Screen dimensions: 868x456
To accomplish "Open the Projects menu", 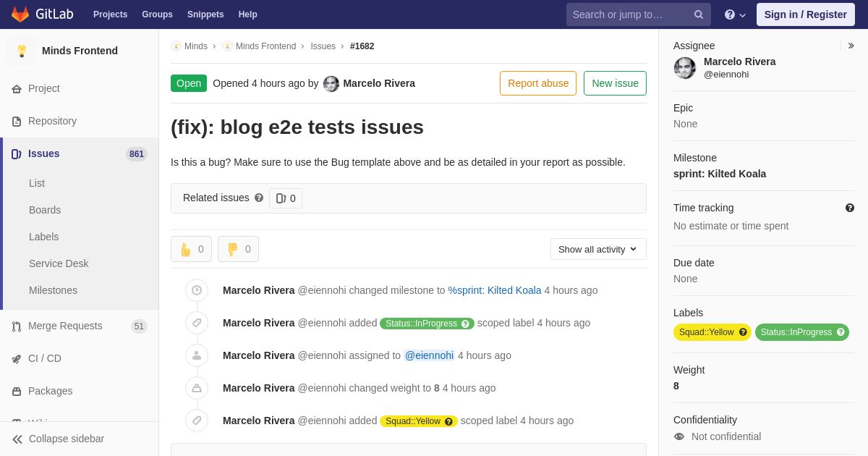I will [x=110, y=14].
